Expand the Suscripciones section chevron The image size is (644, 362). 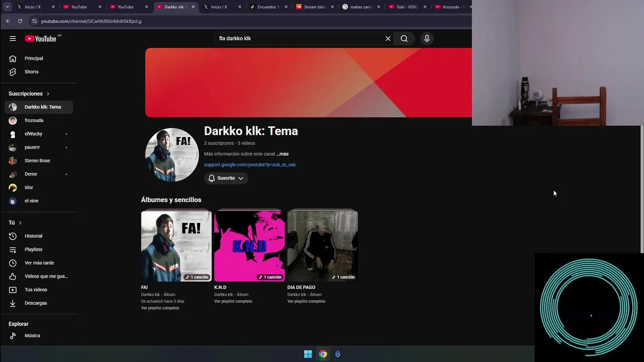coord(48,94)
